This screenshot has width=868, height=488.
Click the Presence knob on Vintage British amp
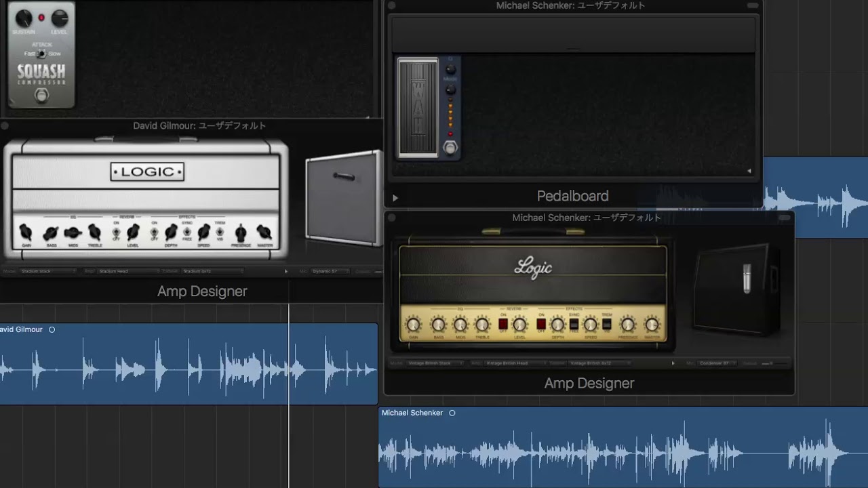click(629, 325)
